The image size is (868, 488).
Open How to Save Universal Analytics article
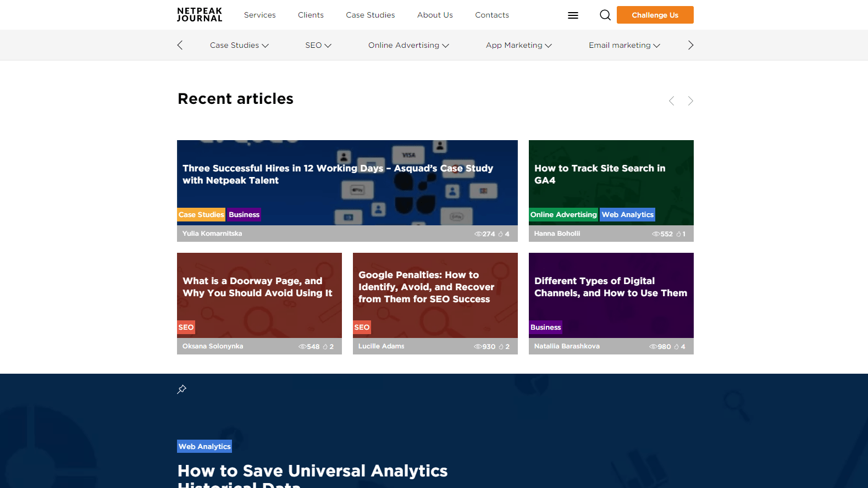tap(312, 476)
